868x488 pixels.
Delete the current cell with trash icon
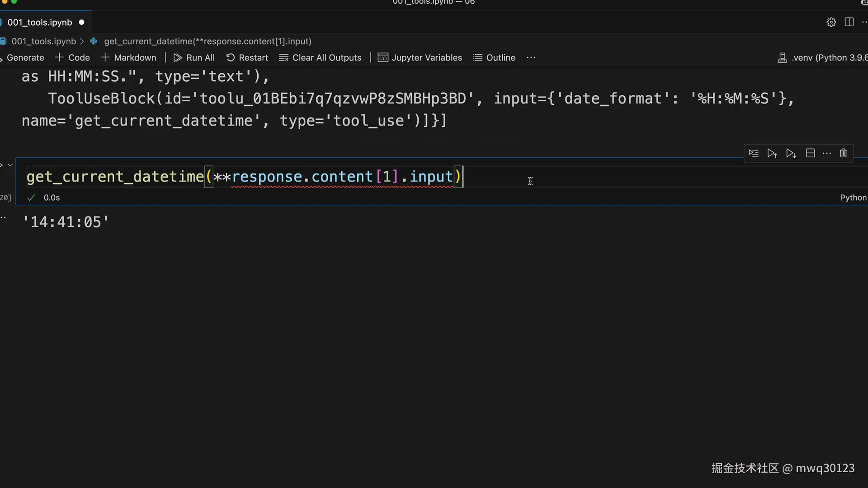coord(843,153)
